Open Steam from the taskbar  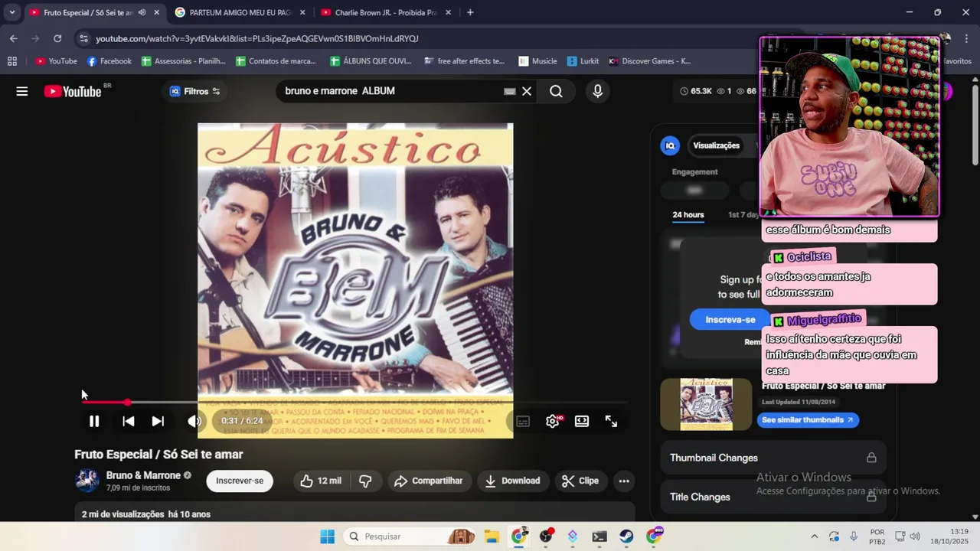point(626,536)
